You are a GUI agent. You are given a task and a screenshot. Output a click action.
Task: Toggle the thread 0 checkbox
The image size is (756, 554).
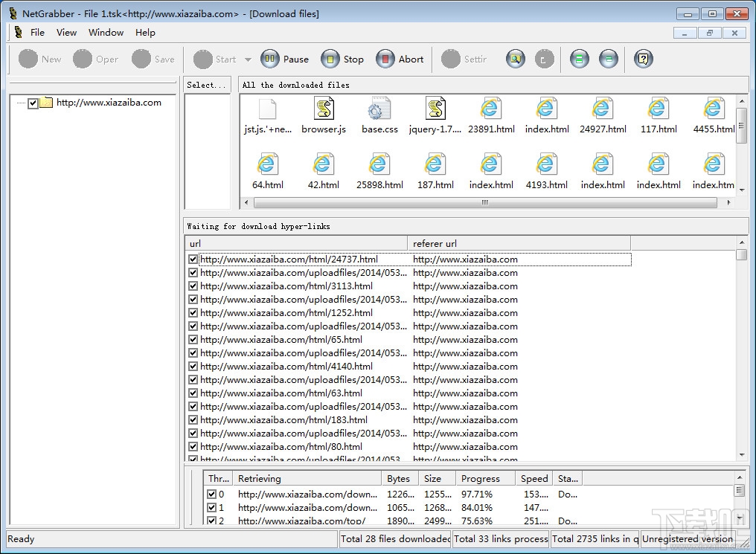212,494
